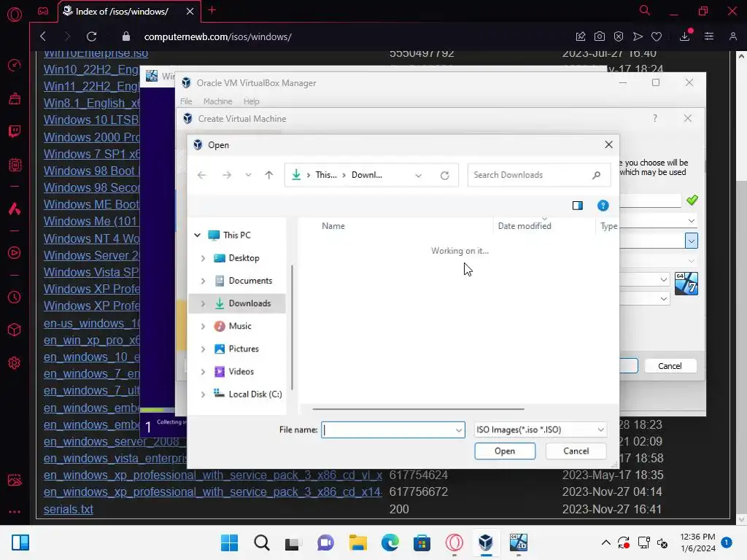Show hidden system tray icons
The image size is (747, 560).
click(x=605, y=542)
